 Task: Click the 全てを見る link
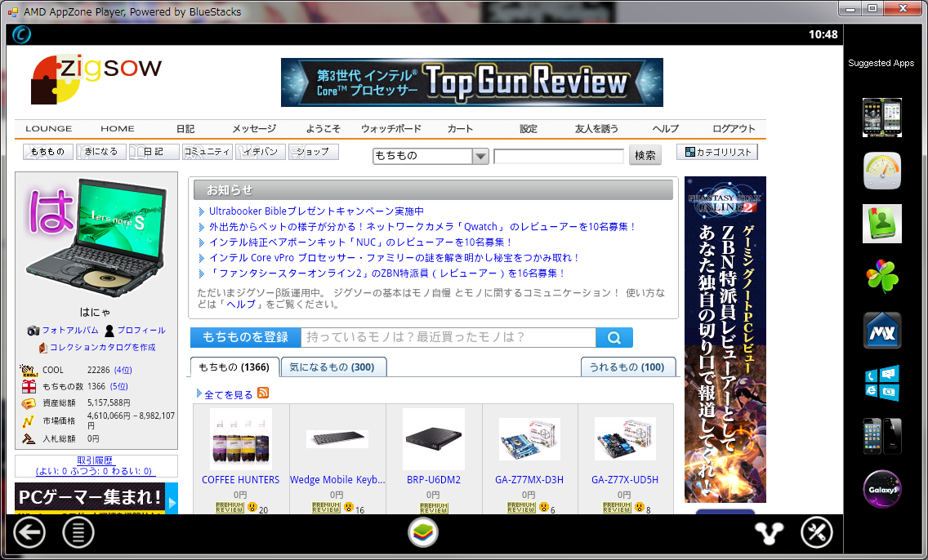point(229,394)
